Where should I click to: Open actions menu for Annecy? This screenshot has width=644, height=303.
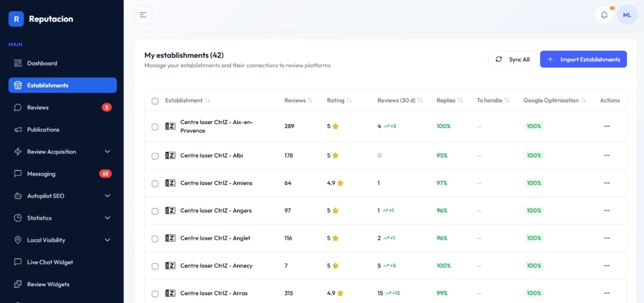tap(607, 266)
